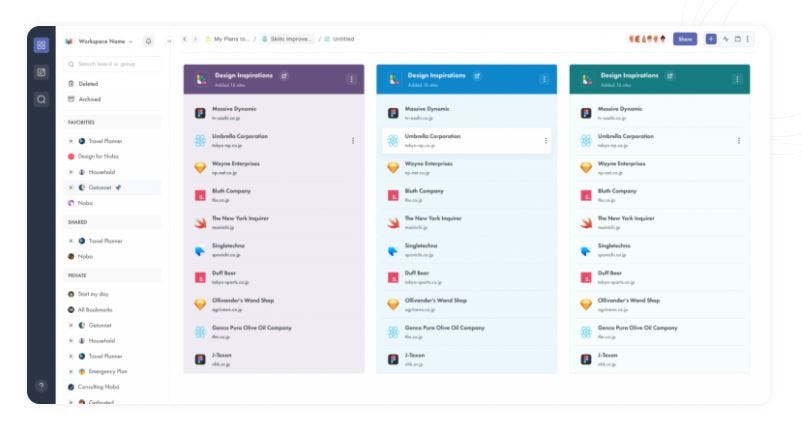Screen dimensions: 802x435
Task: Click the Share button
Action: 685,39
